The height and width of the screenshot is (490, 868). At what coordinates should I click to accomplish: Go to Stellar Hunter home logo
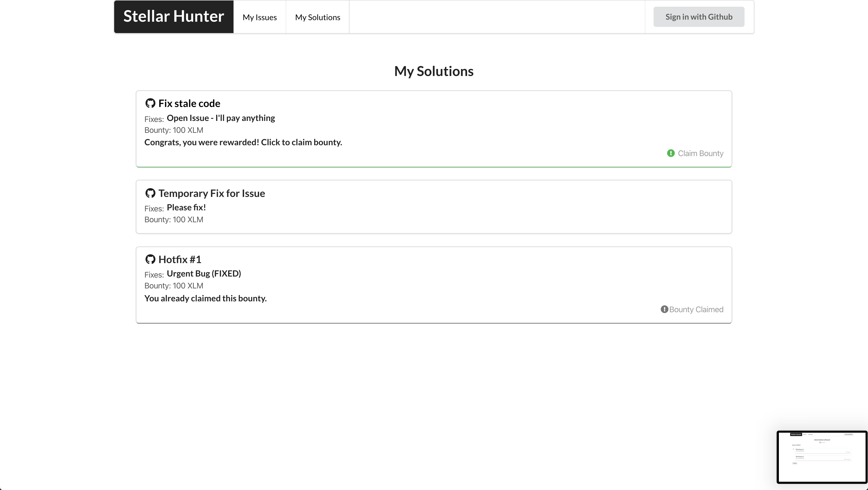coord(174,17)
